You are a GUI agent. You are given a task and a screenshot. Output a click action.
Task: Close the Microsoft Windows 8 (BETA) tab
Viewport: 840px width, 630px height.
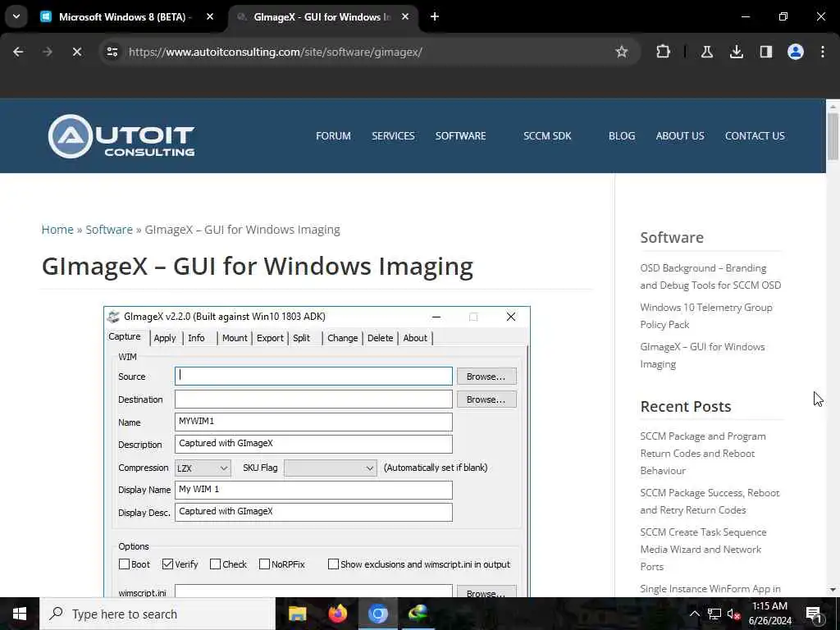[210, 16]
